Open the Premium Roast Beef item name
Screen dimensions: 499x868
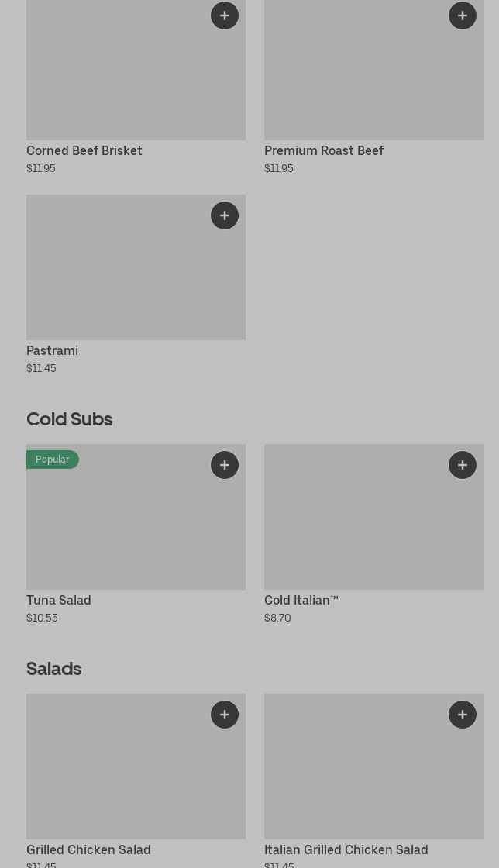[324, 150]
